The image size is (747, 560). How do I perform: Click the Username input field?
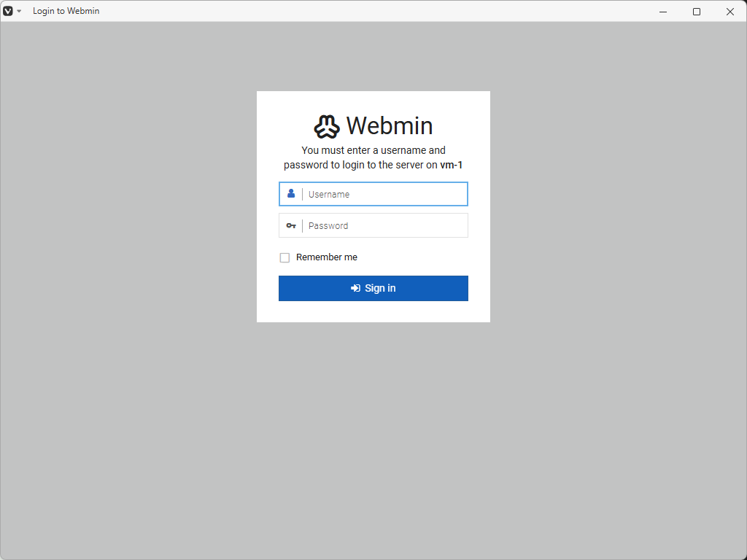(373, 194)
